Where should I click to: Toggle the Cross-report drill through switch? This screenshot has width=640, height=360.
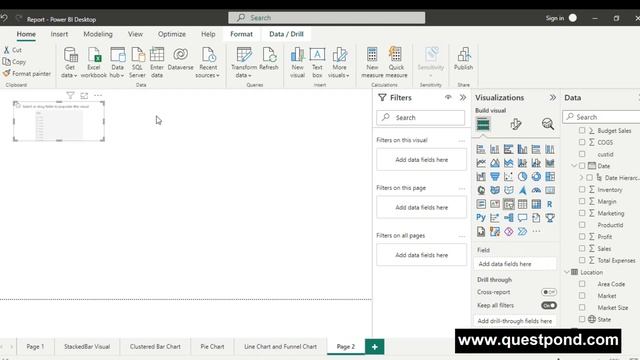(549, 292)
